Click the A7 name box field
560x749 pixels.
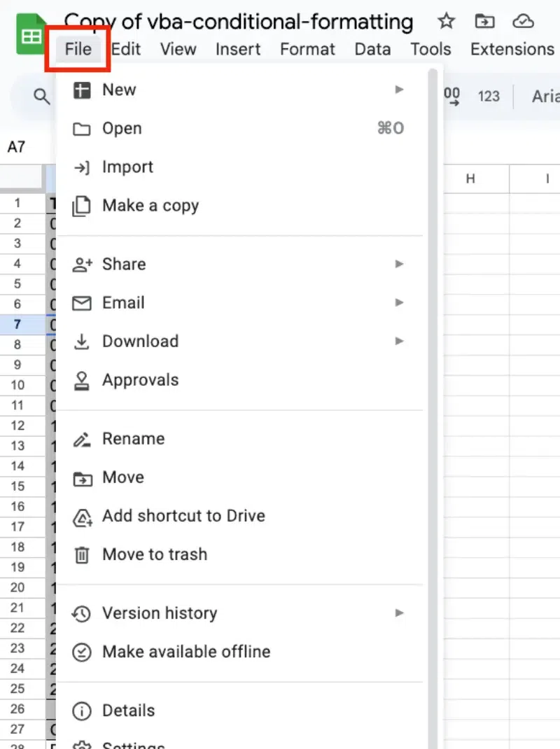tap(17, 147)
